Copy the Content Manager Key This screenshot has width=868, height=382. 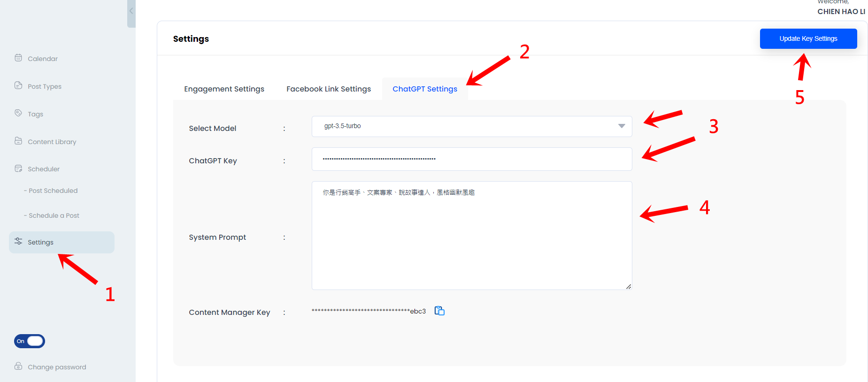click(439, 311)
